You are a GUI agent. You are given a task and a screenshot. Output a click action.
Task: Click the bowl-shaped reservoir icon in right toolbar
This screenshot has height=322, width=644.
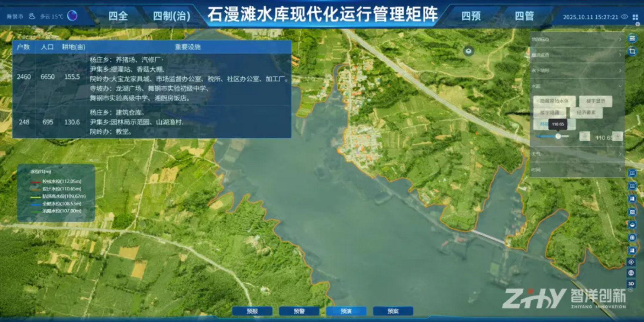[632, 225]
